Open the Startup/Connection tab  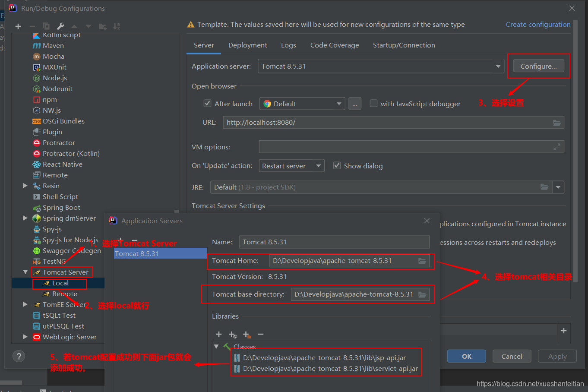pos(404,45)
